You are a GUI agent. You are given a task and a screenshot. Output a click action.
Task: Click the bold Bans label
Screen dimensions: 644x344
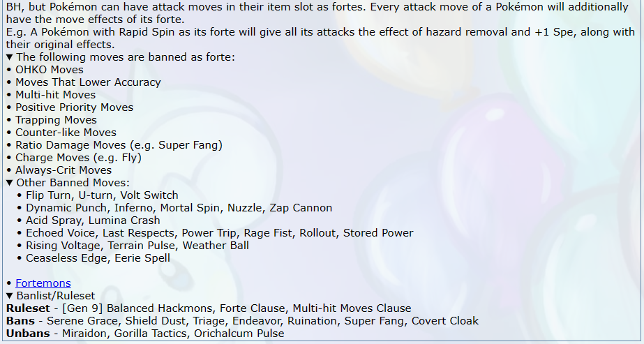click(x=20, y=321)
